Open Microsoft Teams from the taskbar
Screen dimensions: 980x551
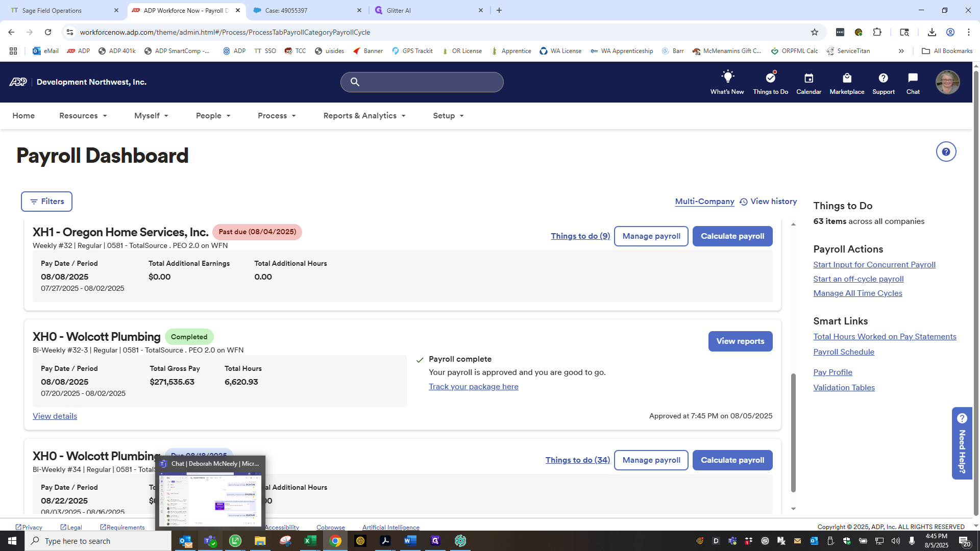[210, 541]
